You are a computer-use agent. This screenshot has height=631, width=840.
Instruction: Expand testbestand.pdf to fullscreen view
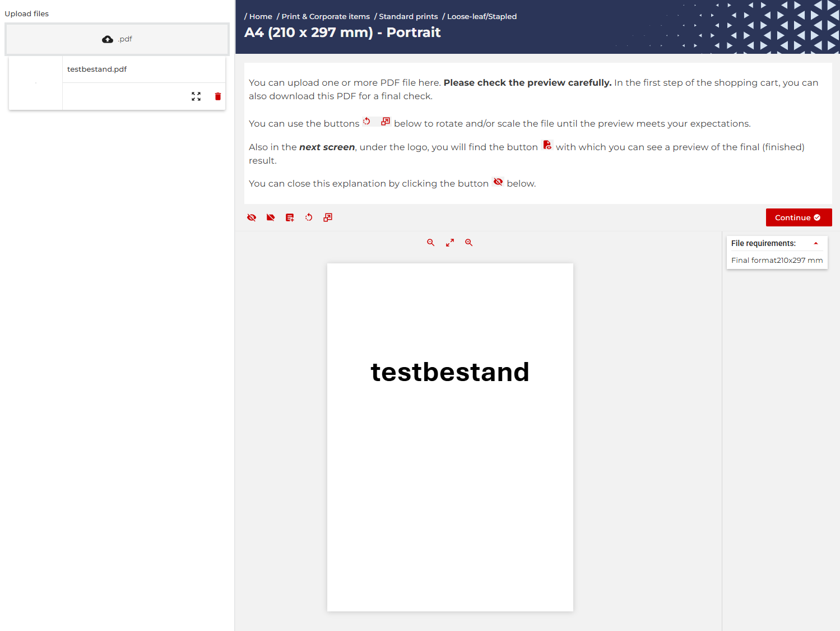196,96
